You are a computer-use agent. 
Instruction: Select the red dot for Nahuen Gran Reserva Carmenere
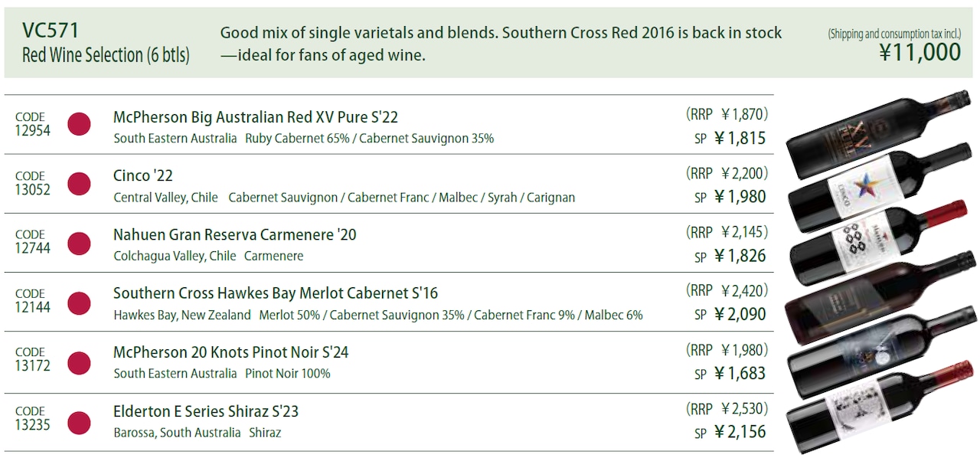[79, 242]
